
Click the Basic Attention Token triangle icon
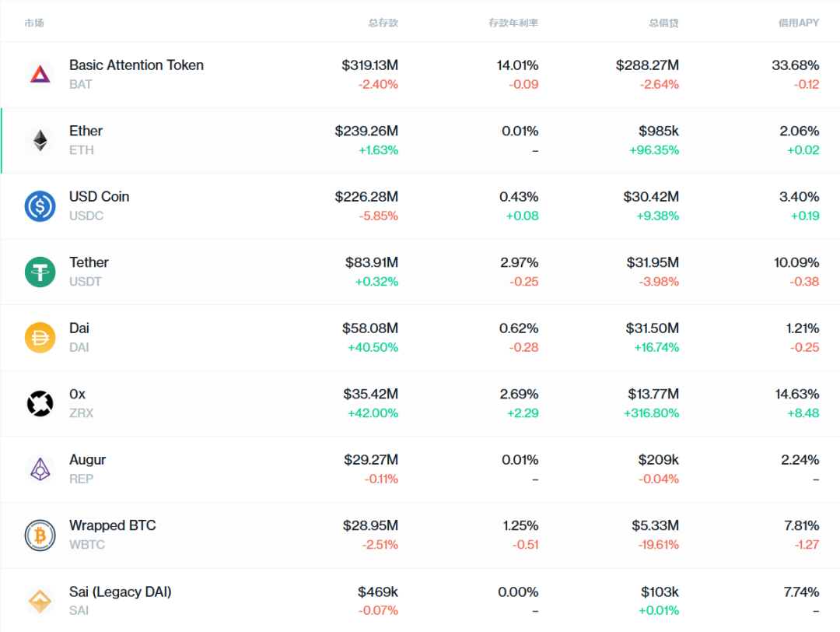(x=40, y=75)
